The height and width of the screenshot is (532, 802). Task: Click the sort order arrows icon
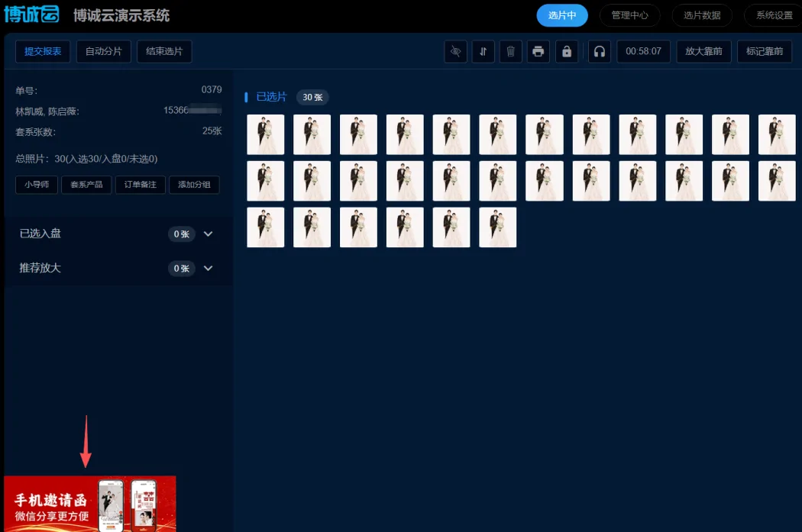[483, 52]
